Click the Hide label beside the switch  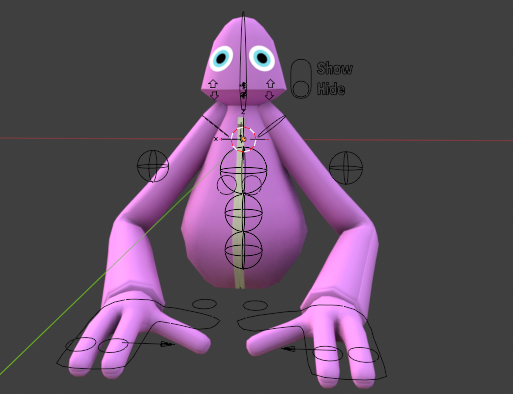point(331,89)
